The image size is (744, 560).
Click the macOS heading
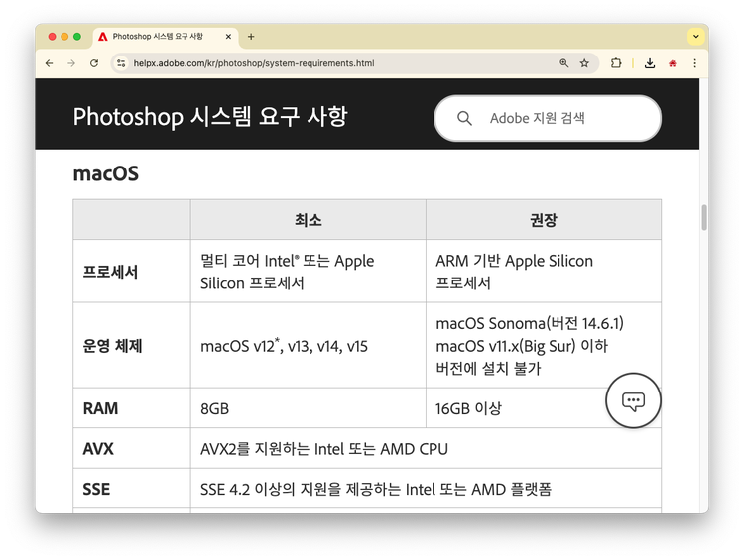coord(106,173)
